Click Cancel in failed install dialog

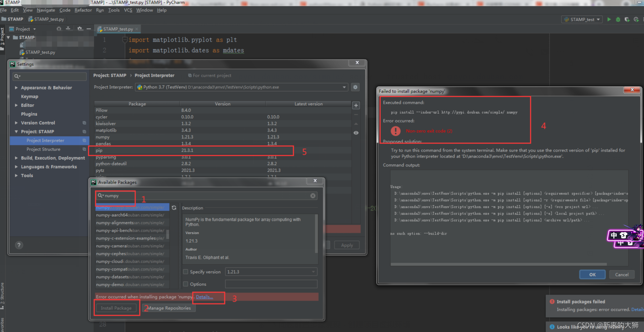[x=622, y=275]
